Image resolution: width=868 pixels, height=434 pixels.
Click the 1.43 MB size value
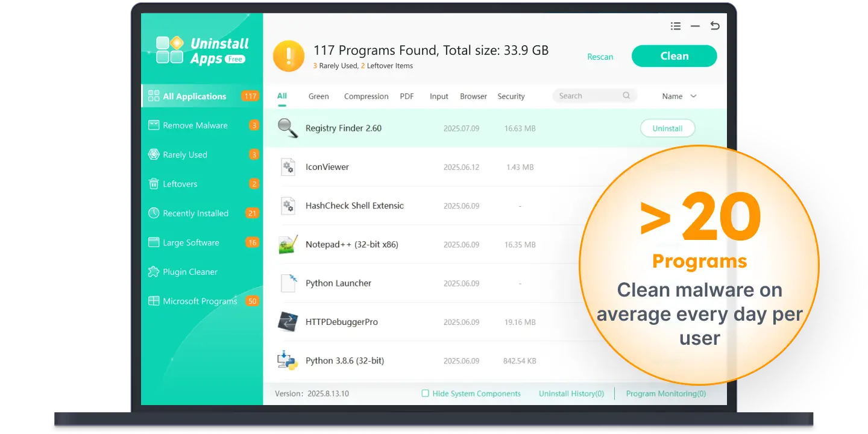point(520,167)
